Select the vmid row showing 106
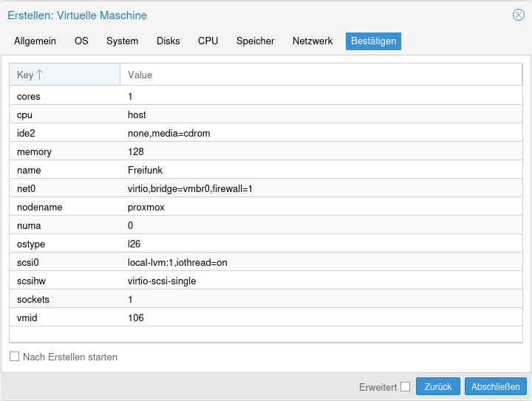Viewport: 532px width, 401px height. [266, 318]
